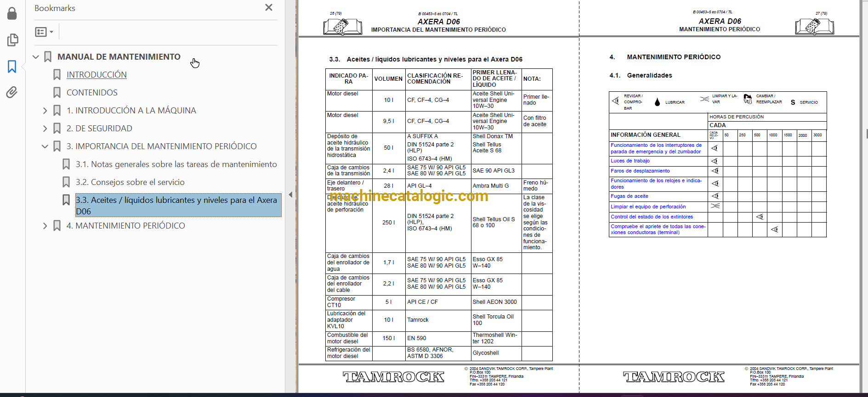Select bookmark 3.3. Aceites / líquidos lubricantes

point(178,205)
